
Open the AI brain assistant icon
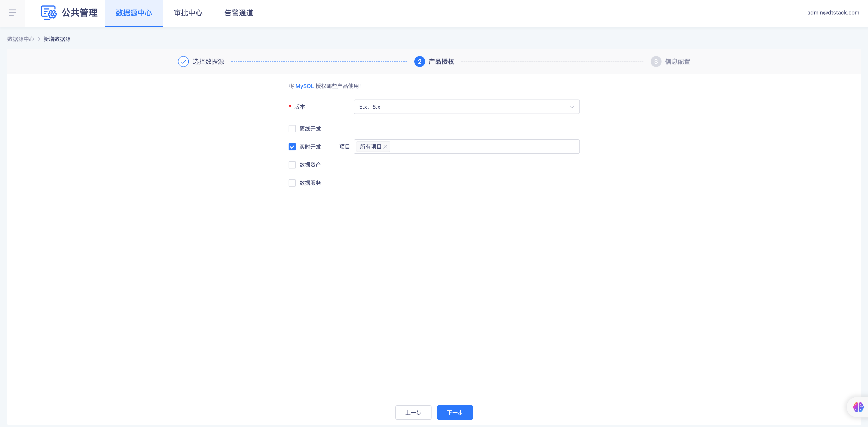pyautogui.click(x=858, y=407)
